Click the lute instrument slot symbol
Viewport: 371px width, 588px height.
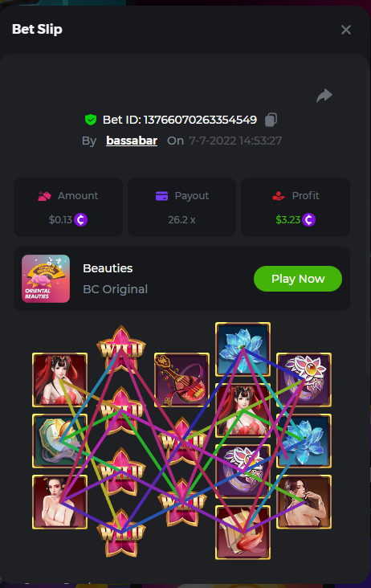[181, 379]
